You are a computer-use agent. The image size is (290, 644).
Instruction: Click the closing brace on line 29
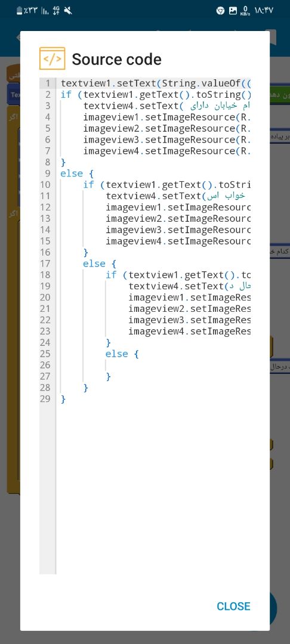63,399
